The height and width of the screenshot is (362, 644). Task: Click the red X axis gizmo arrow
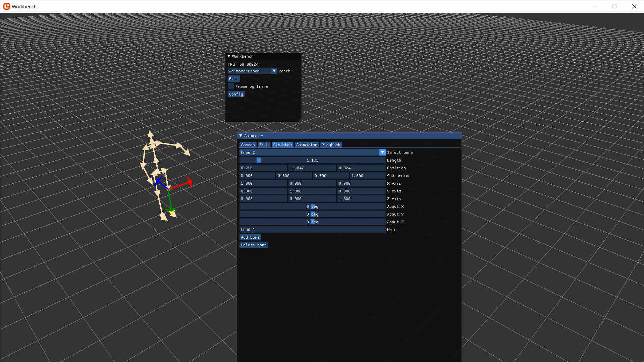click(x=189, y=182)
